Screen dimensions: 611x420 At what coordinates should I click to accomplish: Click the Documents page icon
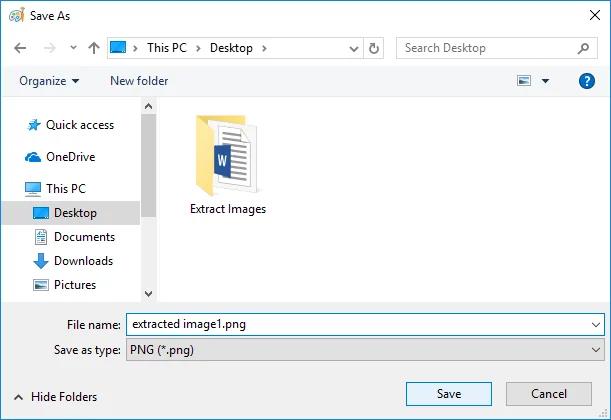(41, 237)
